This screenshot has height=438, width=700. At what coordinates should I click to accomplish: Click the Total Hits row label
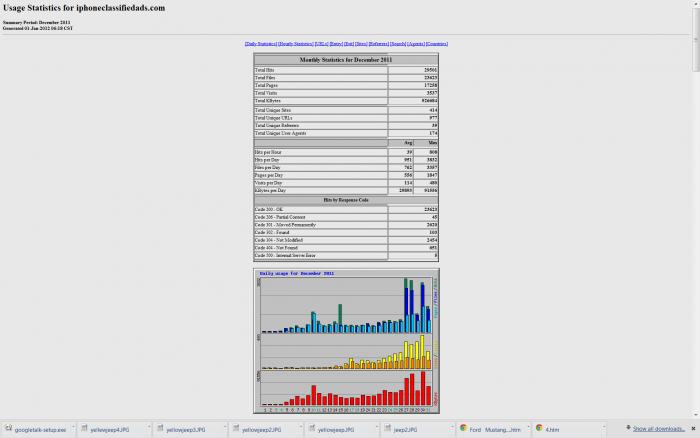(x=265, y=70)
